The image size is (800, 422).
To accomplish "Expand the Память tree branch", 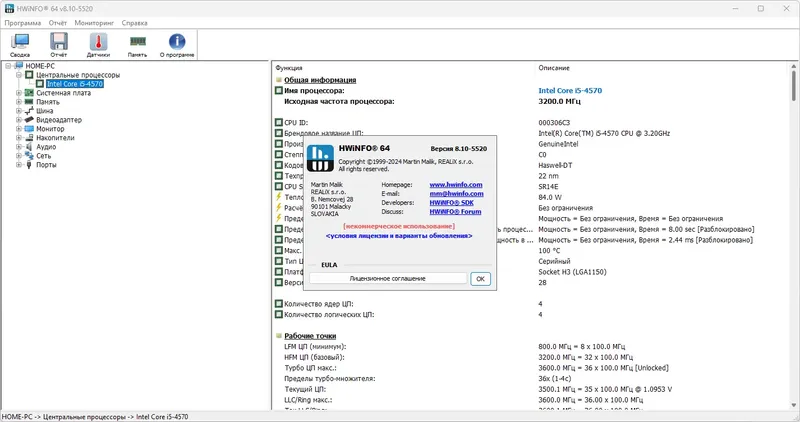I will click(x=19, y=102).
